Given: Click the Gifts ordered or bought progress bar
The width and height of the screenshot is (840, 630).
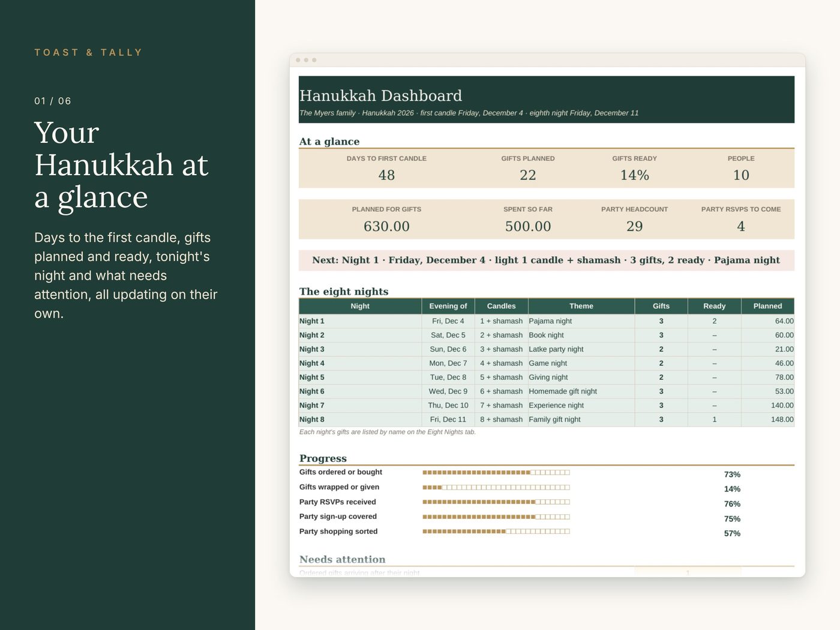Looking at the screenshot, I should coord(496,473).
